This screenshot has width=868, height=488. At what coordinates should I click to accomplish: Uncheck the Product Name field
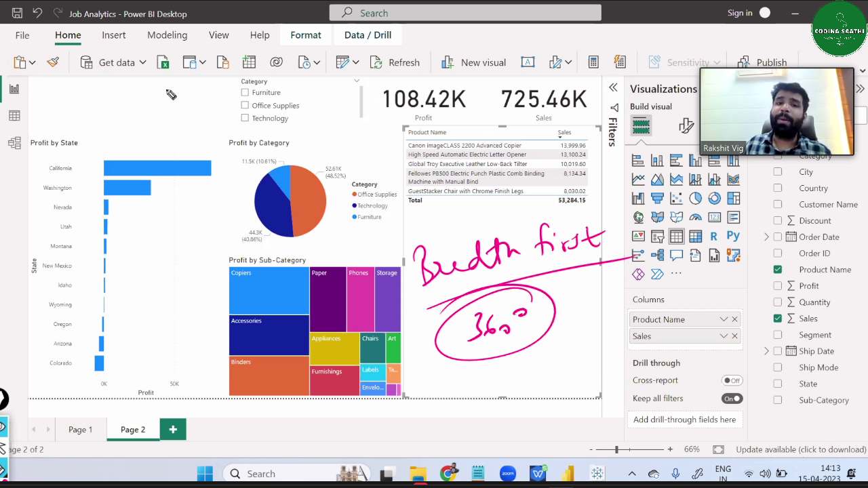pyautogui.click(x=777, y=269)
